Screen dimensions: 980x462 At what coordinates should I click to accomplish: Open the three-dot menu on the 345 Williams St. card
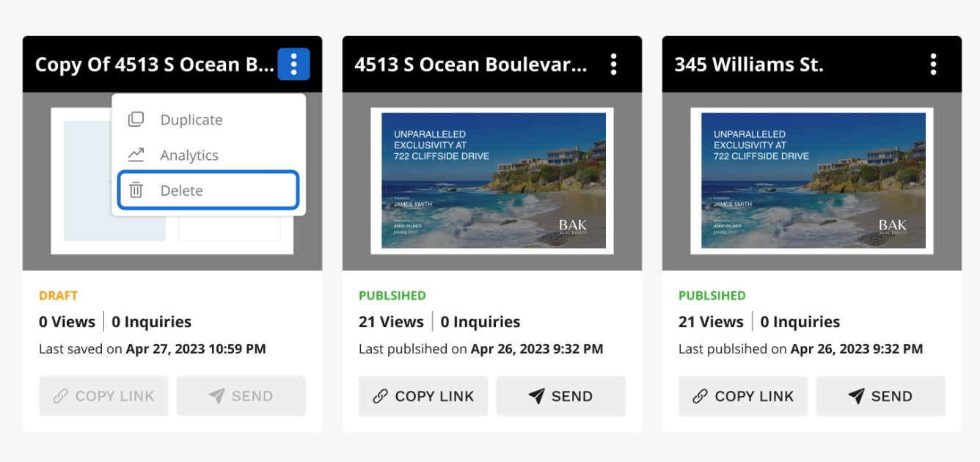pyautogui.click(x=933, y=65)
